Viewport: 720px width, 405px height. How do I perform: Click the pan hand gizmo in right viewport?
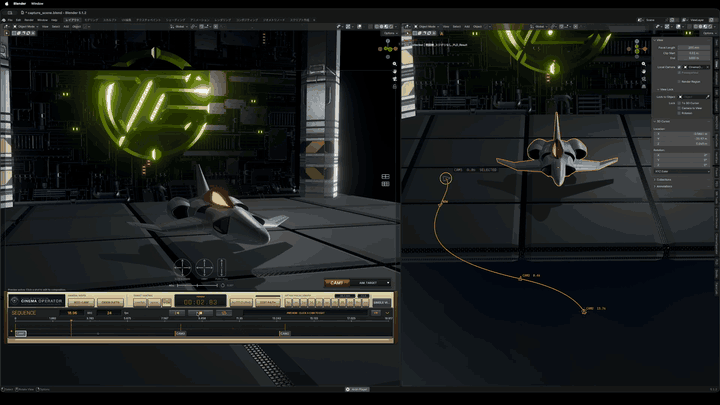tap(643, 72)
